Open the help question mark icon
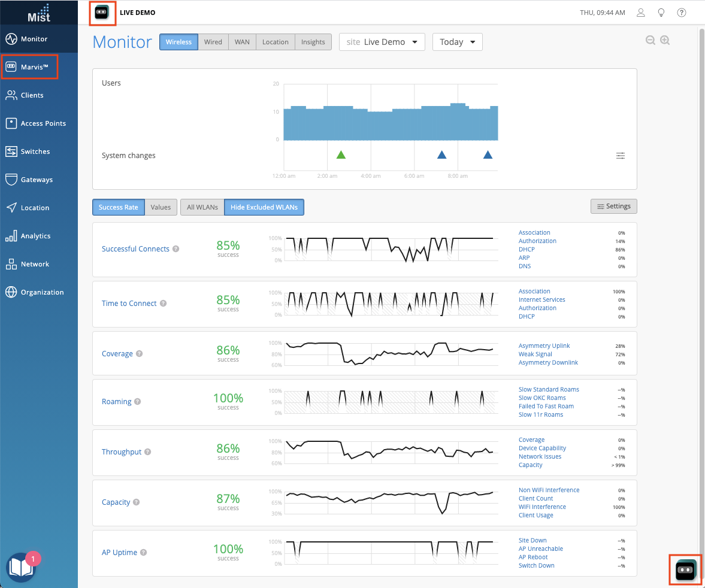 point(682,13)
